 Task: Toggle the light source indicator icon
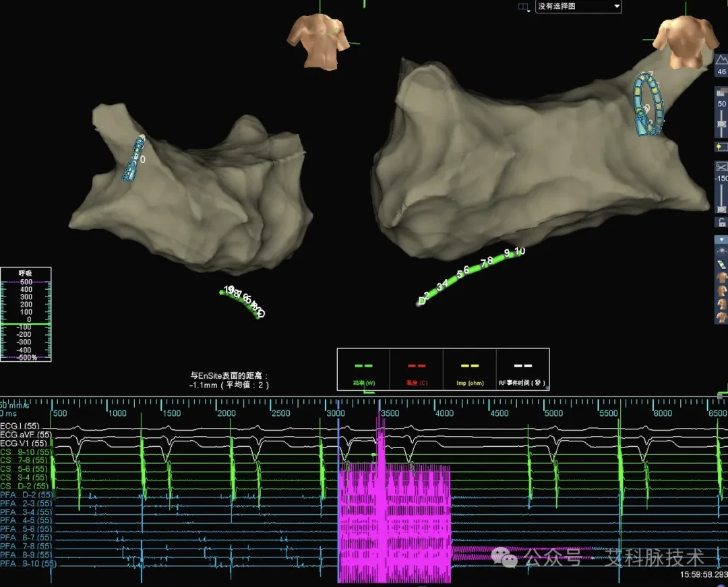tap(721, 147)
